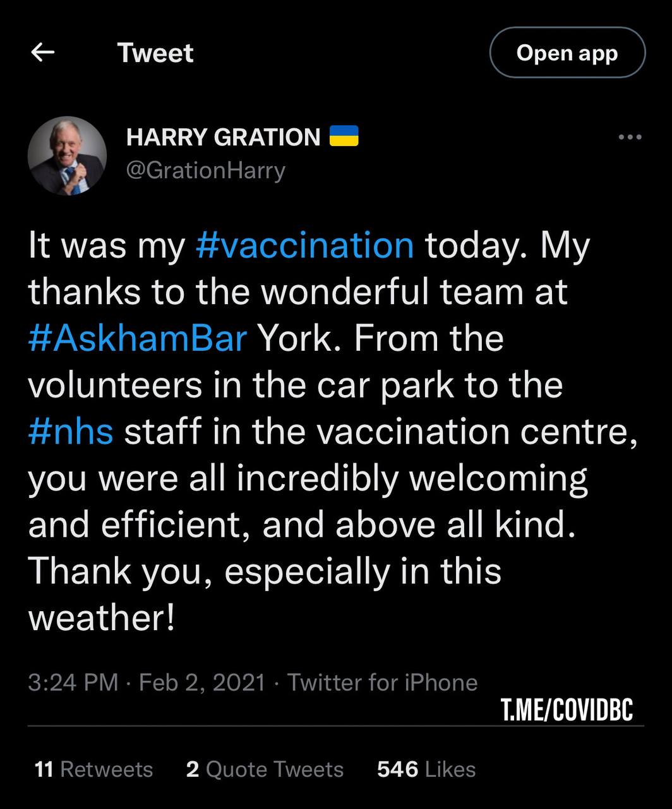Click the Twitter for iPhone source label
672x809 pixels.
(x=382, y=683)
